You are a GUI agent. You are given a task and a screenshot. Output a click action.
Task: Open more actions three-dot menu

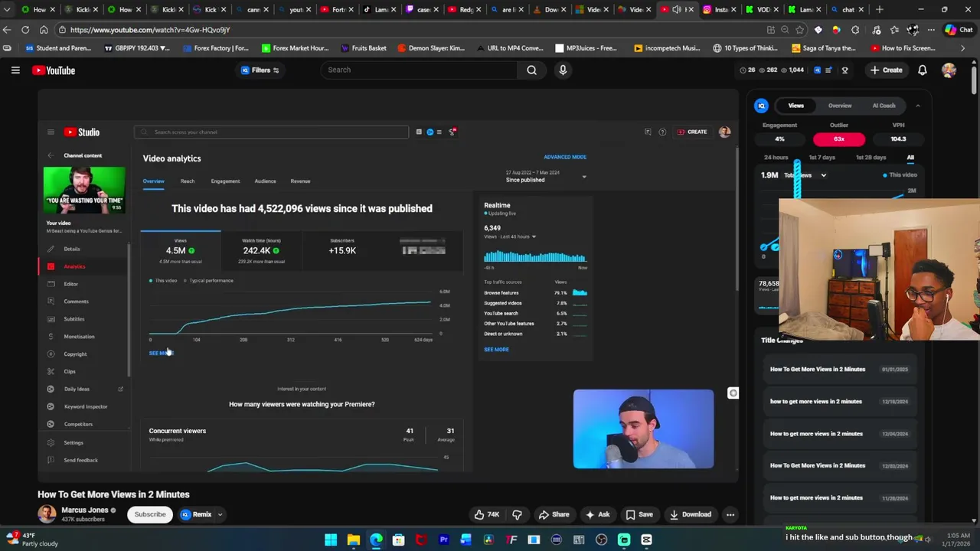730,514
